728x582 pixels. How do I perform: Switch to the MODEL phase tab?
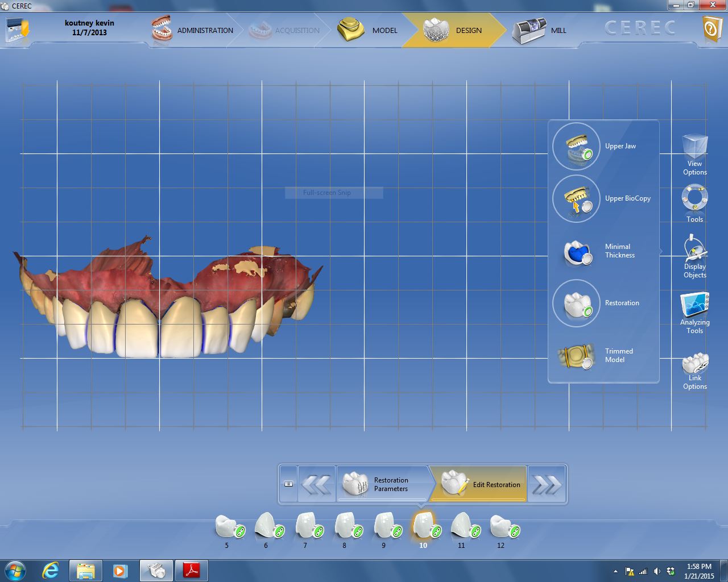point(367,30)
